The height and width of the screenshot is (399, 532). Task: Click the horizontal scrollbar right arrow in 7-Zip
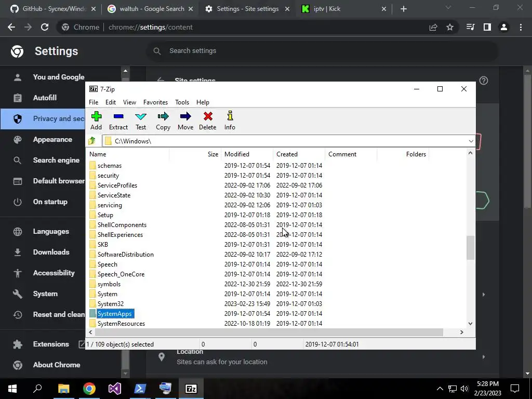[462, 332]
